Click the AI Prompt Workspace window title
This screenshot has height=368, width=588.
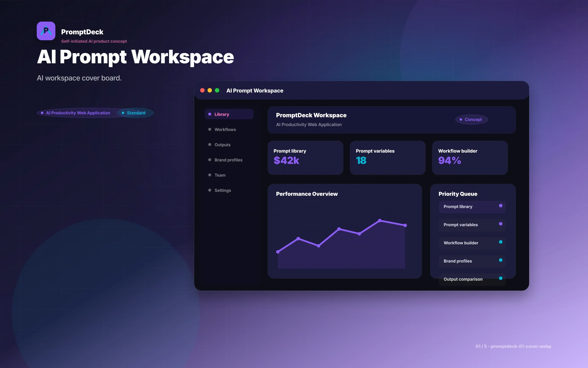point(255,91)
